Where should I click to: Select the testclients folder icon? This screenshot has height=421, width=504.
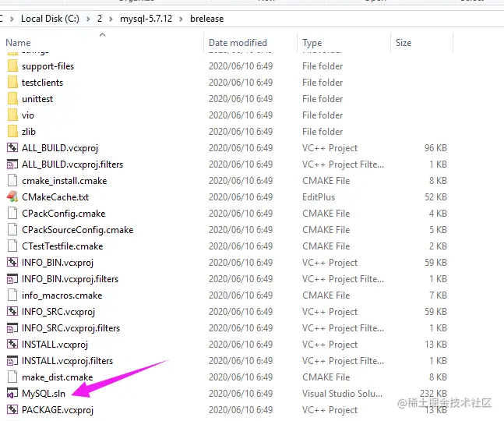pyautogui.click(x=12, y=83)
